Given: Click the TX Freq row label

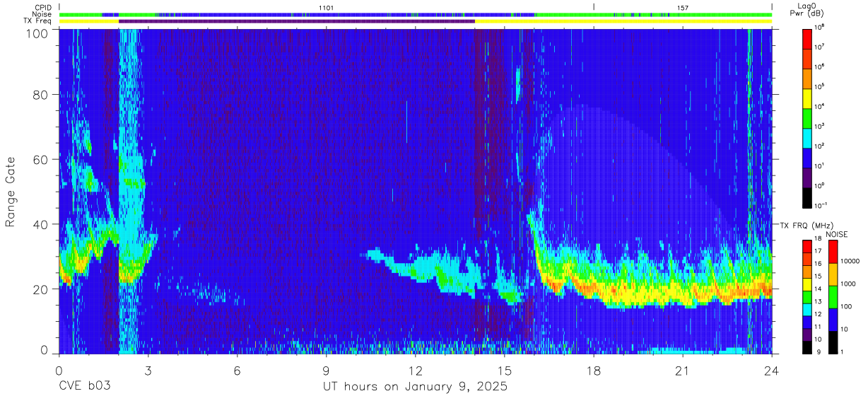Looking at the screenshot, I should [x=38, y=21].
